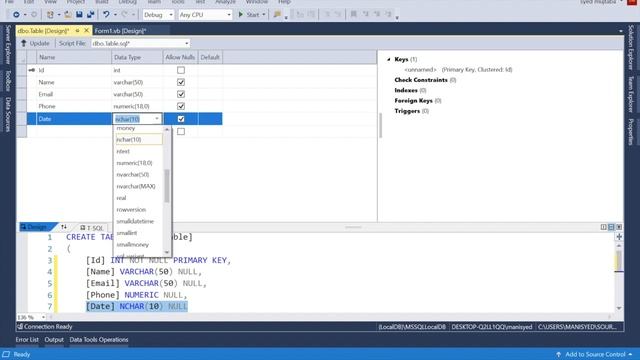The width and height of the screenshot is (640, 360).
Task: Click the Connection Ready status icon
Action: click(20, 327)
